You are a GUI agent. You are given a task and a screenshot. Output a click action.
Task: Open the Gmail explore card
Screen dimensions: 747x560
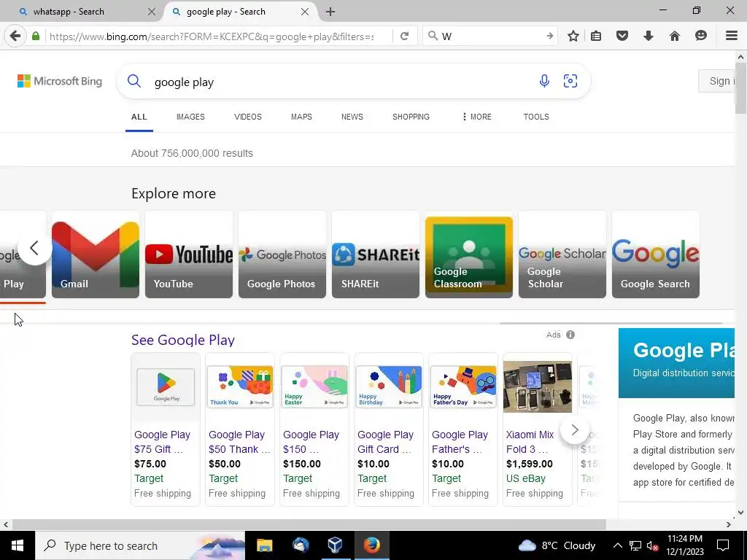(x=96, y=254)
